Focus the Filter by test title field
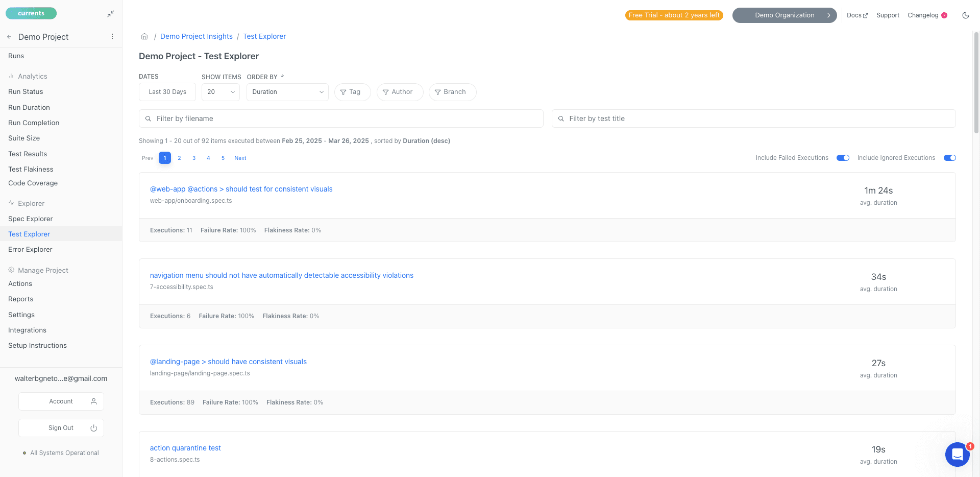This screenshot has height=477, width=980. 754,118
